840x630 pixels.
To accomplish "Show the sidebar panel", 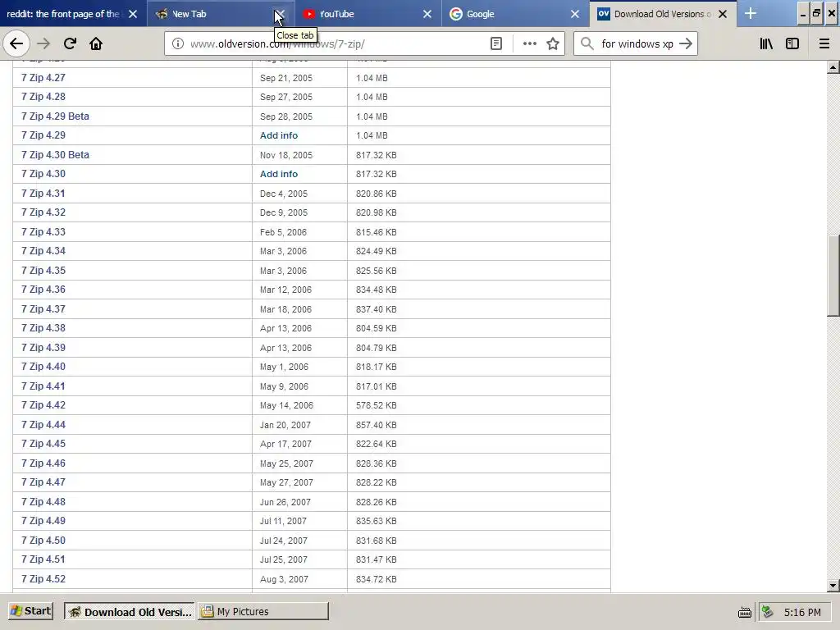I will tap(792, 43).
